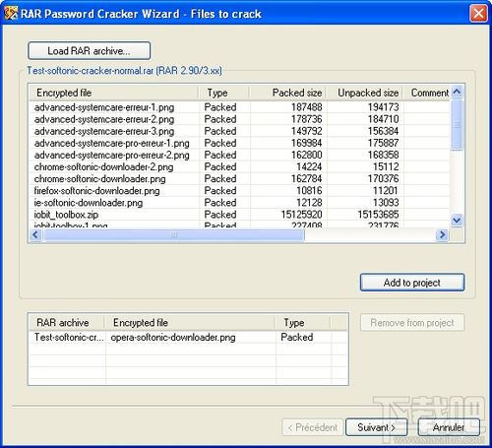This screenshot has width=492, height=448.
Task: Click packed size value 187488
Action: [x=307, y=107]
